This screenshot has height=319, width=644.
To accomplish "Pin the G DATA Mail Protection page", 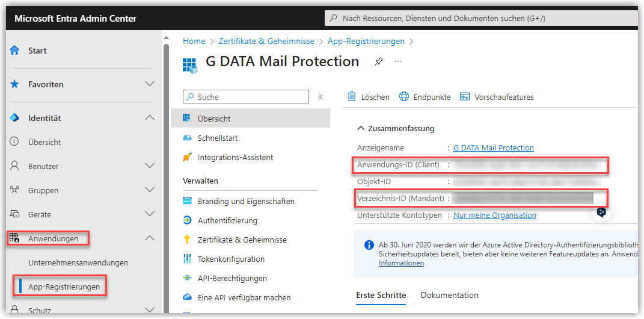I will pos(378,61).
